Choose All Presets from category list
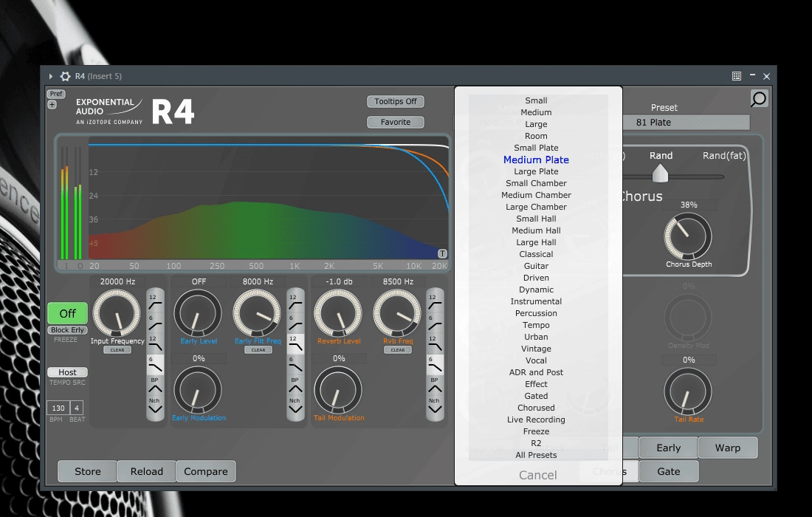 click(x=536, y=455)
